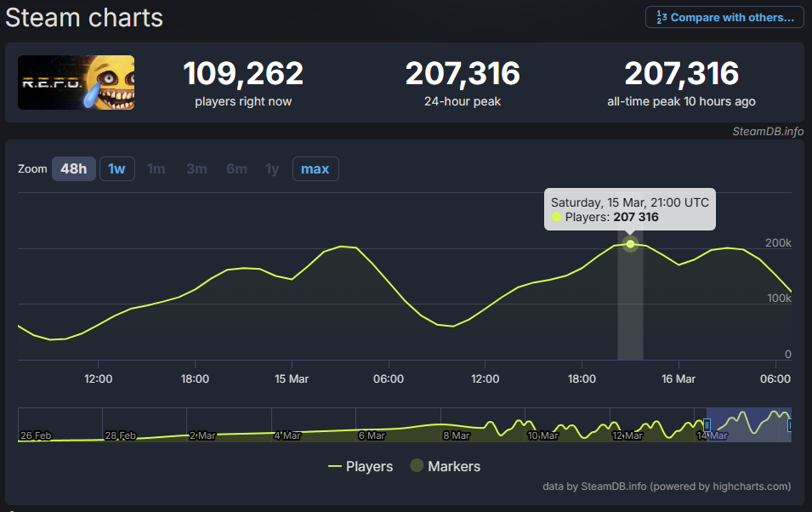The height and width of the screenshot is (512, 812).
Task: Click the 100k y-axis label
Action: tap(780, 298)
